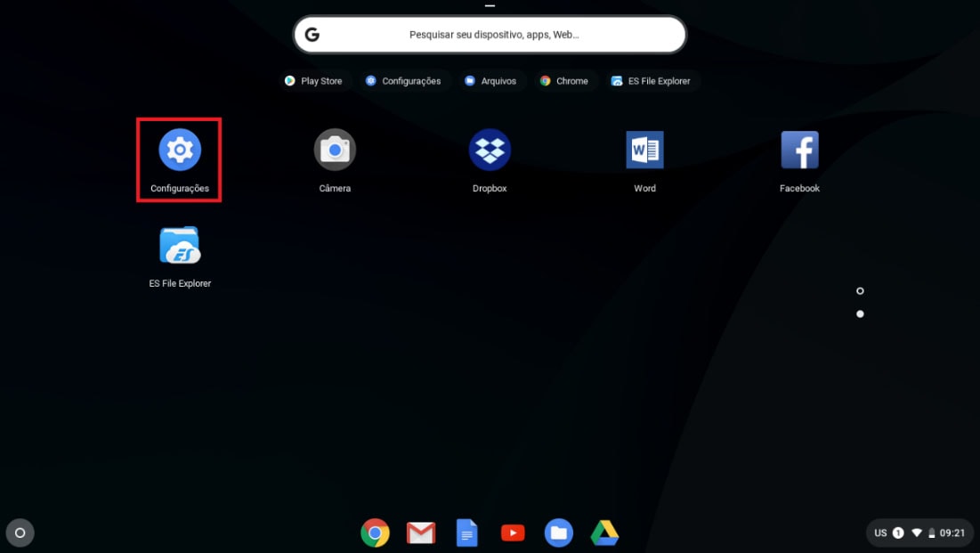The height and width of the screenshot is (553, 980).
Task: Collapse launcher using the top handle bar
Action: pyautogui.click(x=490, y=5)
